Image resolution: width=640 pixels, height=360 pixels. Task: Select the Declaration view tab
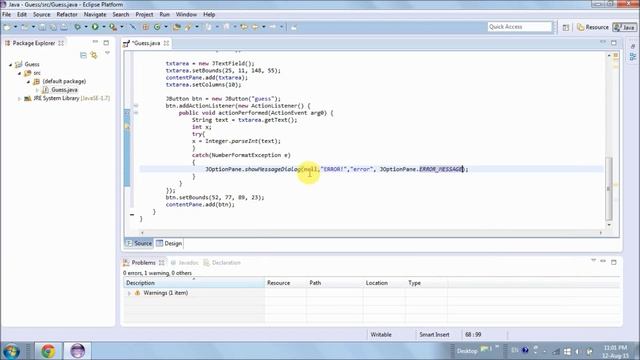222,262
